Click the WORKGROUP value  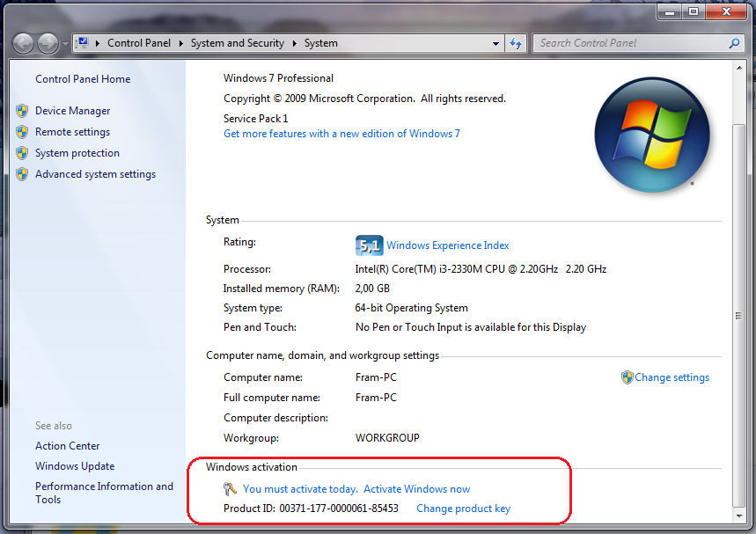[387, 438]
